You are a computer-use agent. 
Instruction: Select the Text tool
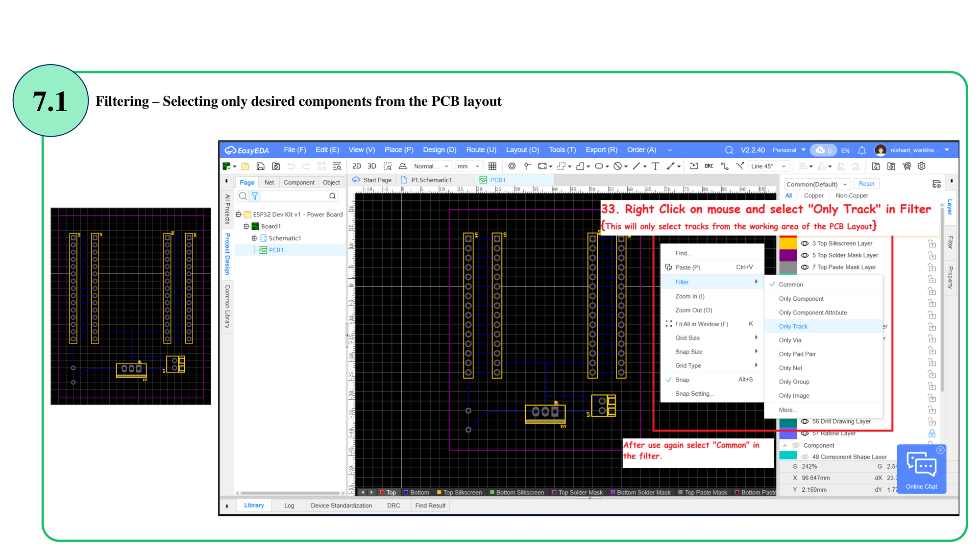(656, 166)
